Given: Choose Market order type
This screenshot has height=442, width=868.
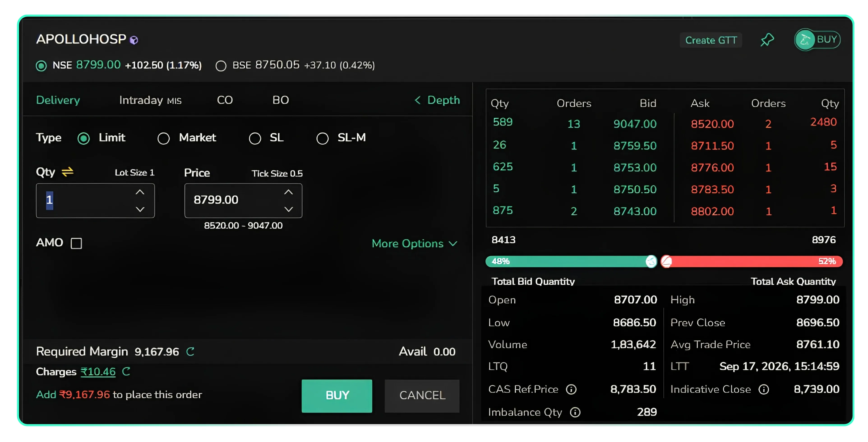Looking at the screenshot, I should (x=163, y=138).
